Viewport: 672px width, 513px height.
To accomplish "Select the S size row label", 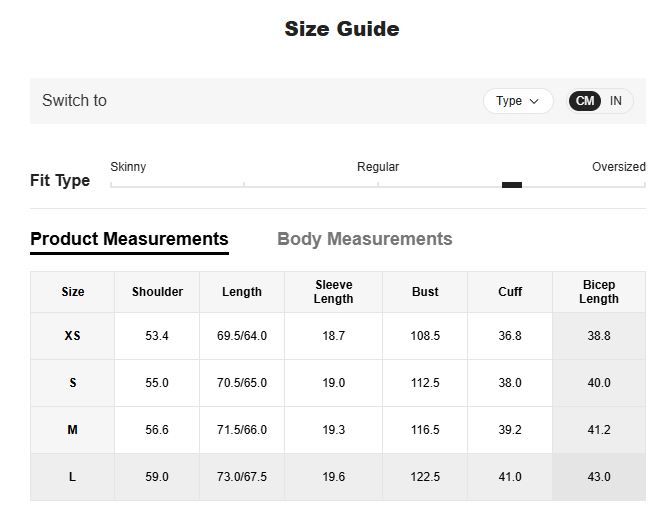I will [x=72, y=383].
